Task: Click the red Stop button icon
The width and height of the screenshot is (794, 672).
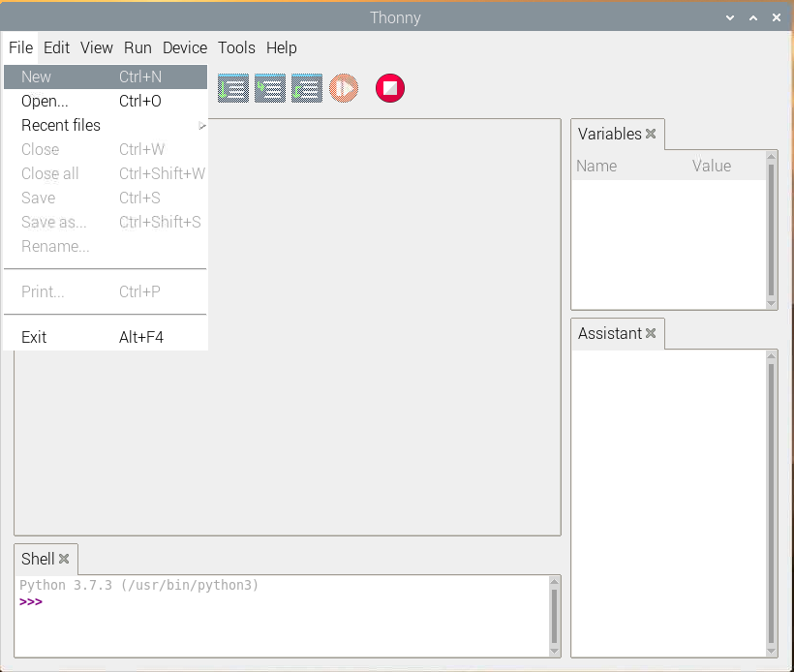Action: coord(390,88)
